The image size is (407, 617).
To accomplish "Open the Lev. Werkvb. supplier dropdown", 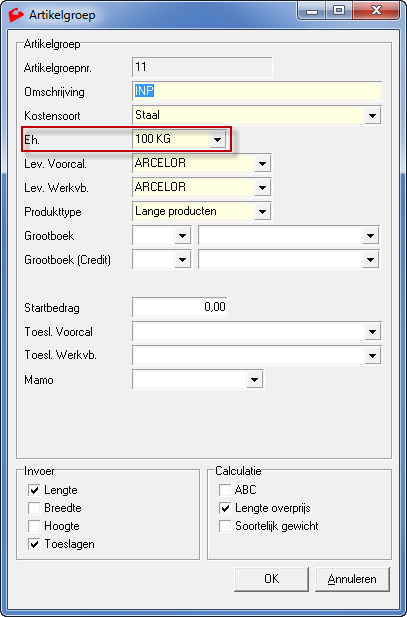I will point(262,187).
